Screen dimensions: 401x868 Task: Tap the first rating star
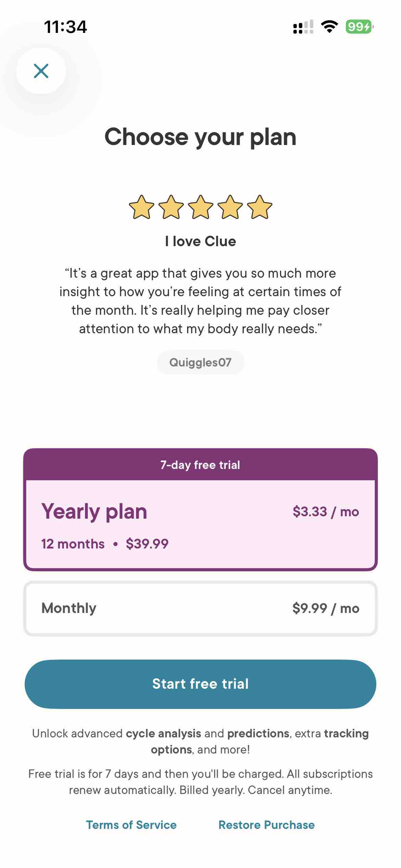[142, 207]
